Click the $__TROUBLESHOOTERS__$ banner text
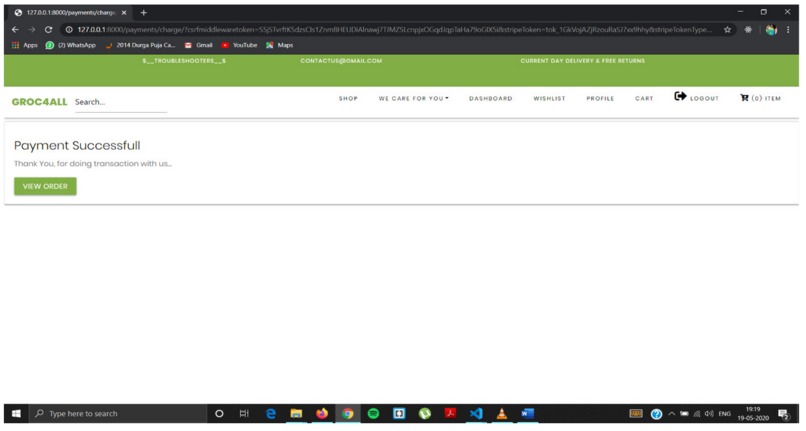This screenshot has width=806, height=431. click(x=184, y=61)
